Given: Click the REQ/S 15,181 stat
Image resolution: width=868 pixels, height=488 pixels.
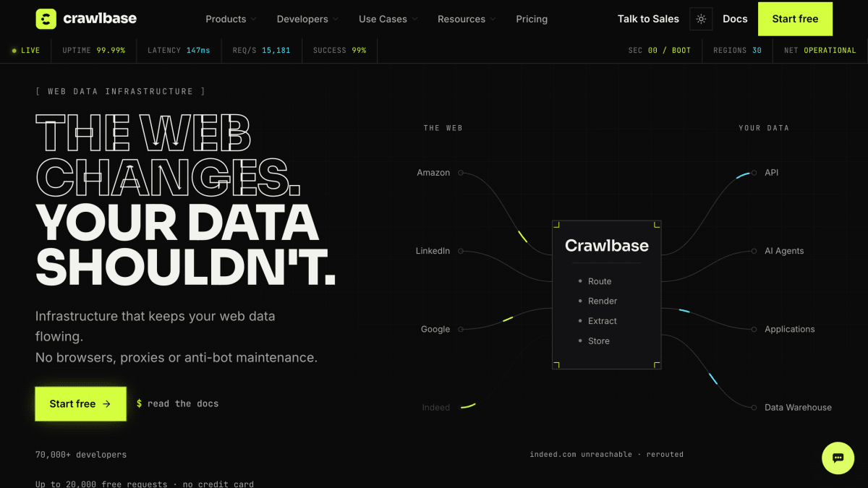Looking at the screenshot, I should [x=262, y=51].
